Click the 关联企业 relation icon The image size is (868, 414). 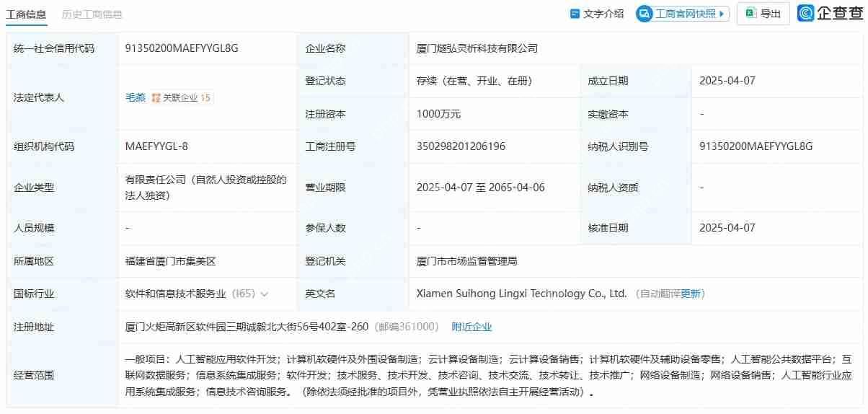156,97
